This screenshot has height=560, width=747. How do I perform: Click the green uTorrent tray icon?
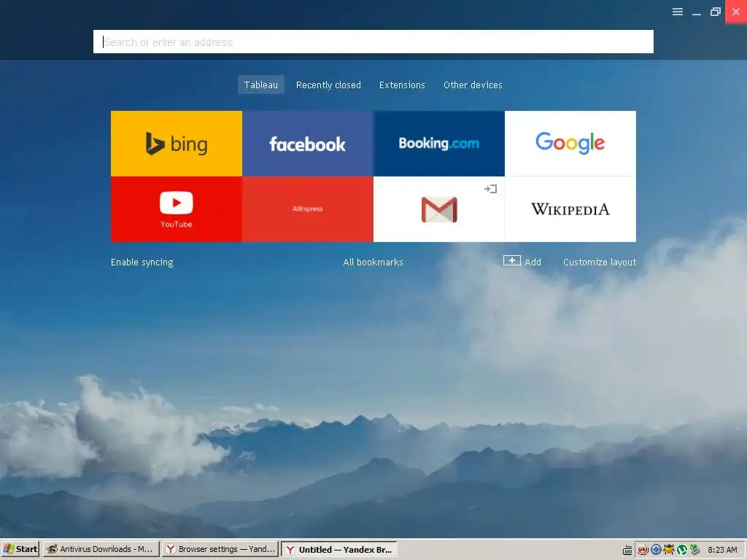pyautogui.click(x=682, y=550)
